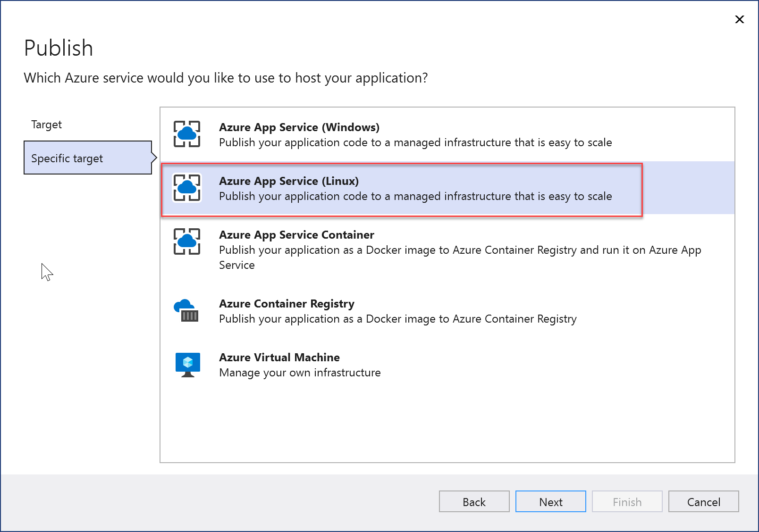
Task: Click the Azure App Service (Linux) cloud icon
Action: click(187, 187)
